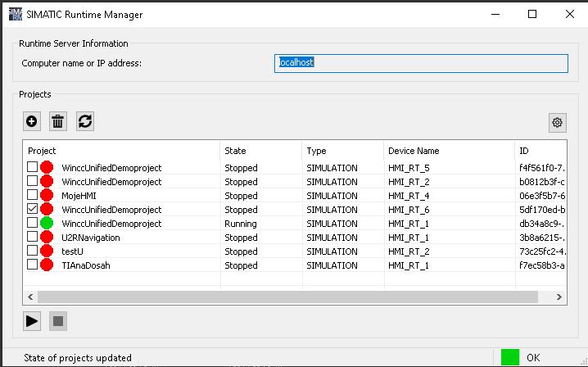Image resolution: width=588 pixels, height=367 pixels.
Task: Click the green status indicator next to OK
Action: 510,357
